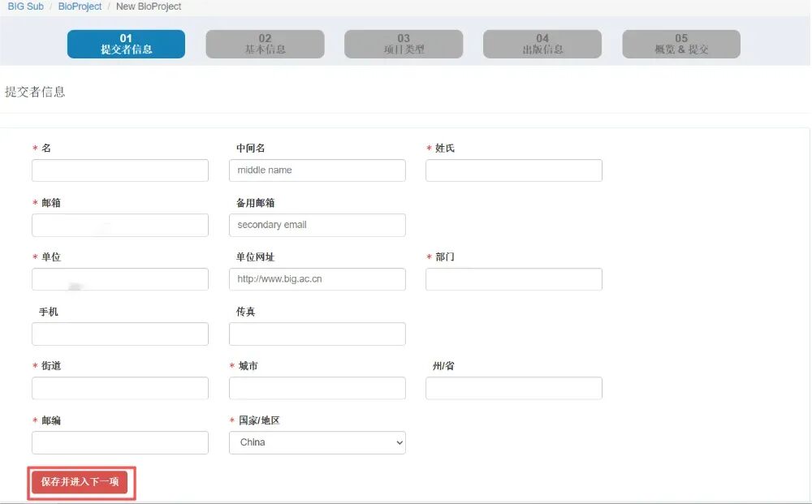The width and height of the screenshot is (812, 504).
Task: Click the 传真 fax field
Action: [317, 334]
